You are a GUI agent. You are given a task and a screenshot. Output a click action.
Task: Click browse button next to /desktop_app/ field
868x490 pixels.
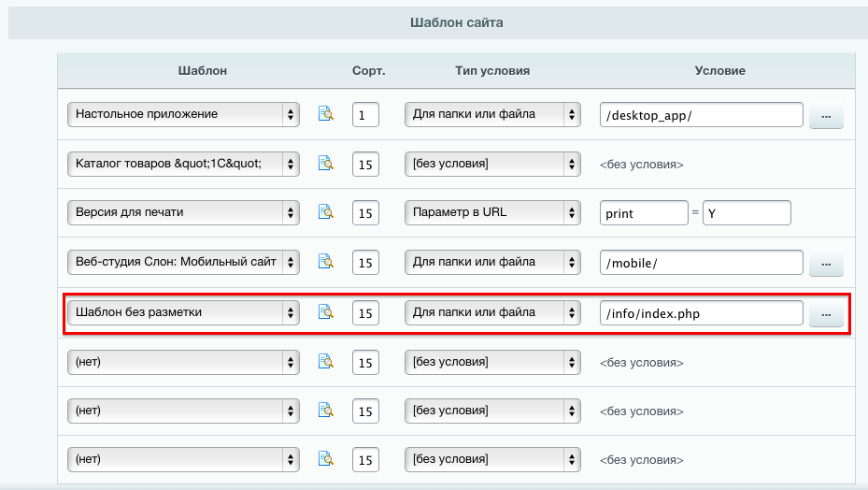point(825,115)
